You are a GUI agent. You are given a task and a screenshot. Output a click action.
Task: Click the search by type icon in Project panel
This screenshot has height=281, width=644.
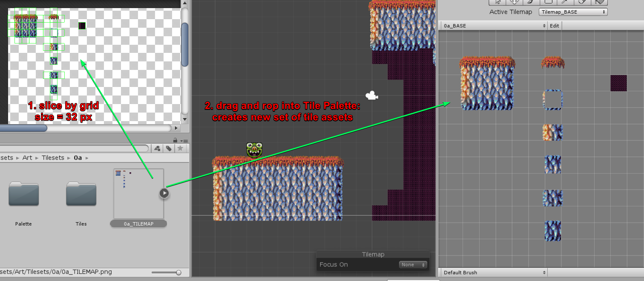pyautogui.click(x=157, y=148)
